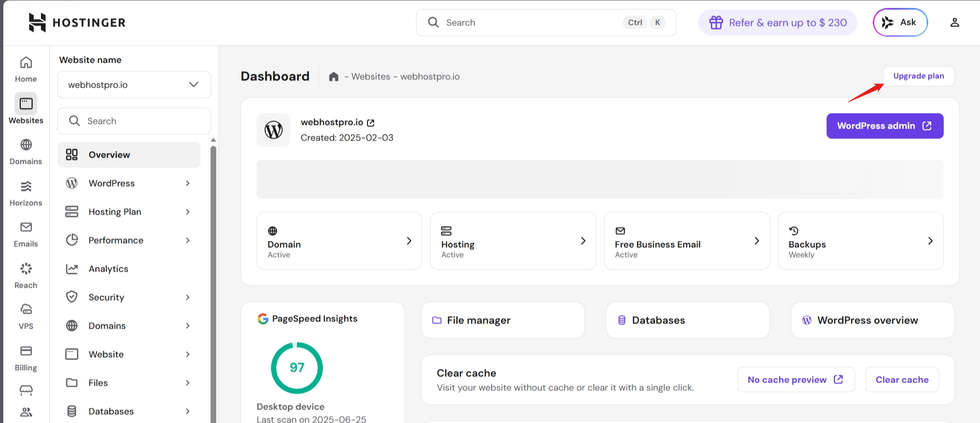Click the 'Created: 2025-02-03' text
The image size is (980, 423).
click(x=347, y=138)
